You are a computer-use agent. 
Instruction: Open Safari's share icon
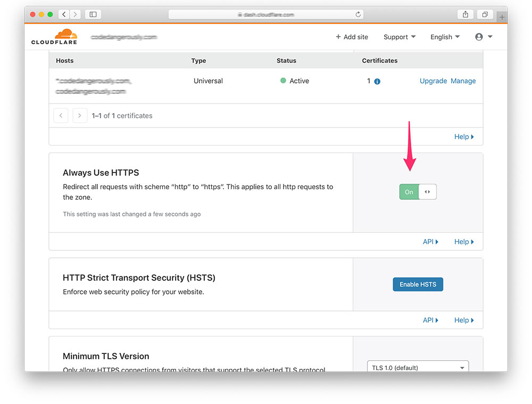click(x=465, y=14)
